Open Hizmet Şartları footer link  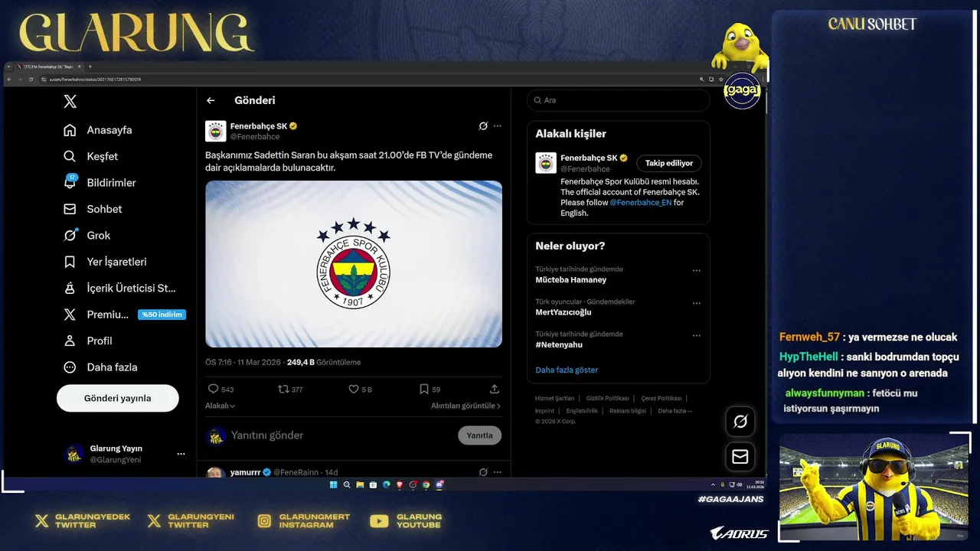click(x=554, y=398)
